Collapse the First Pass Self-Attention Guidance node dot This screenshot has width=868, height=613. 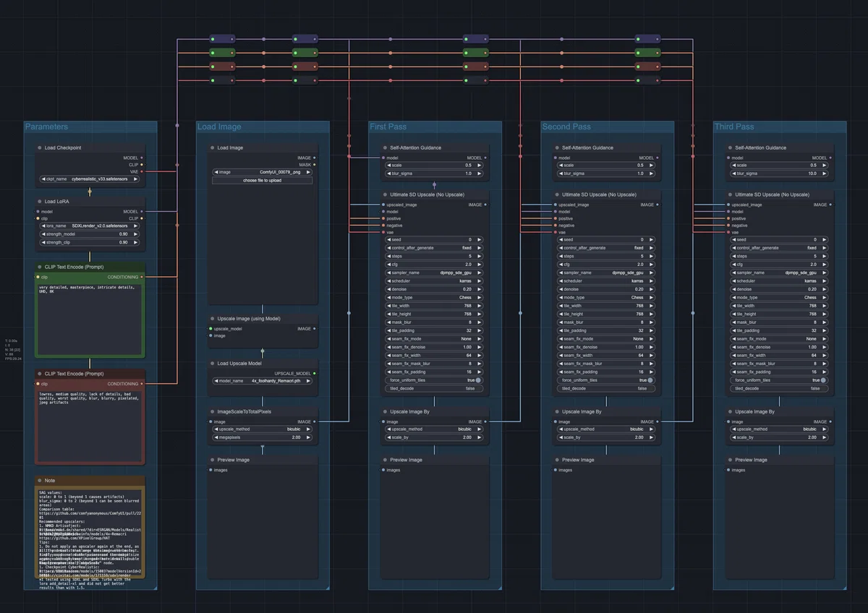[383, 147]
